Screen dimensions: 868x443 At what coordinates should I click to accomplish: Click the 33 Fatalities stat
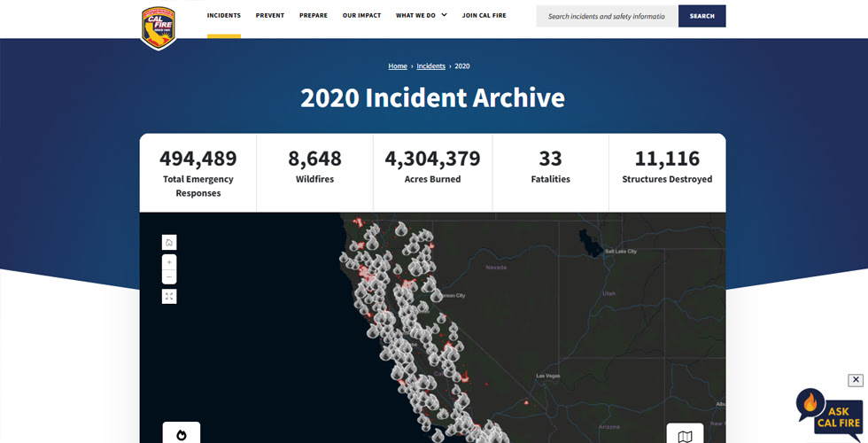click(x=550, y=173)
